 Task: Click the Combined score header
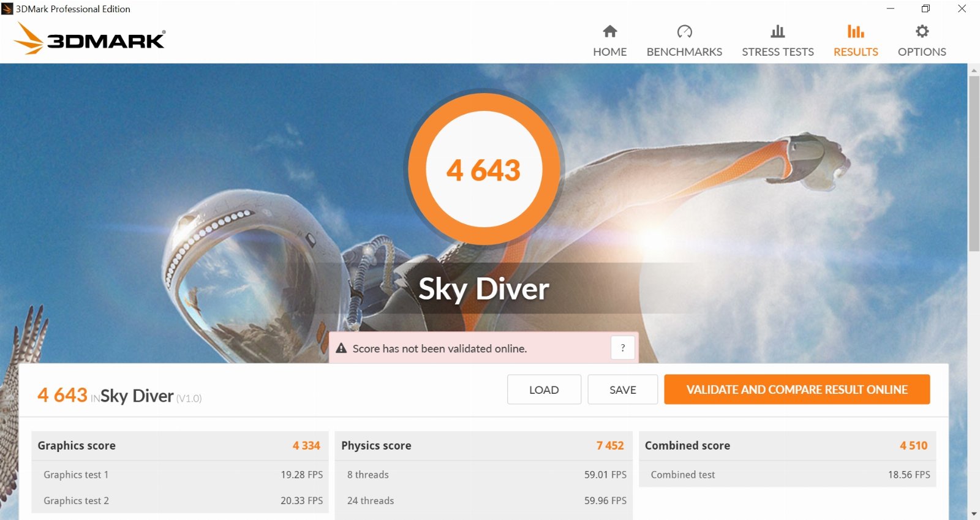687,446
